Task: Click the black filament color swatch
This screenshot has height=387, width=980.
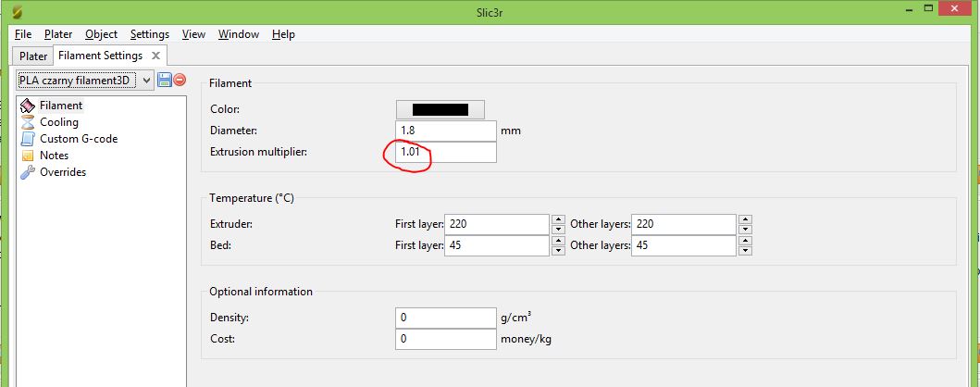Action: coord(440,109)
